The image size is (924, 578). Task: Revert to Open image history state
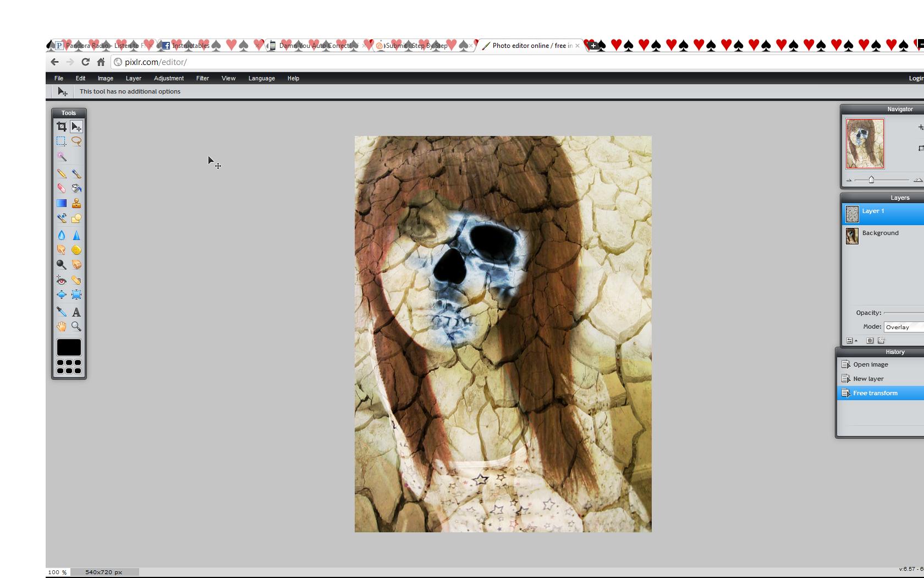click(x=881, y=364)
